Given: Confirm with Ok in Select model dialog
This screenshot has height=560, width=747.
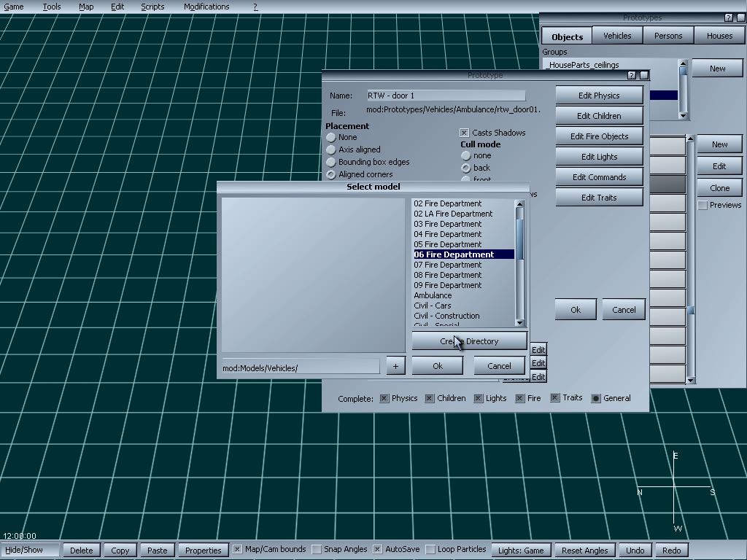Looking at the screenshot, I should (x=438, y=366).
